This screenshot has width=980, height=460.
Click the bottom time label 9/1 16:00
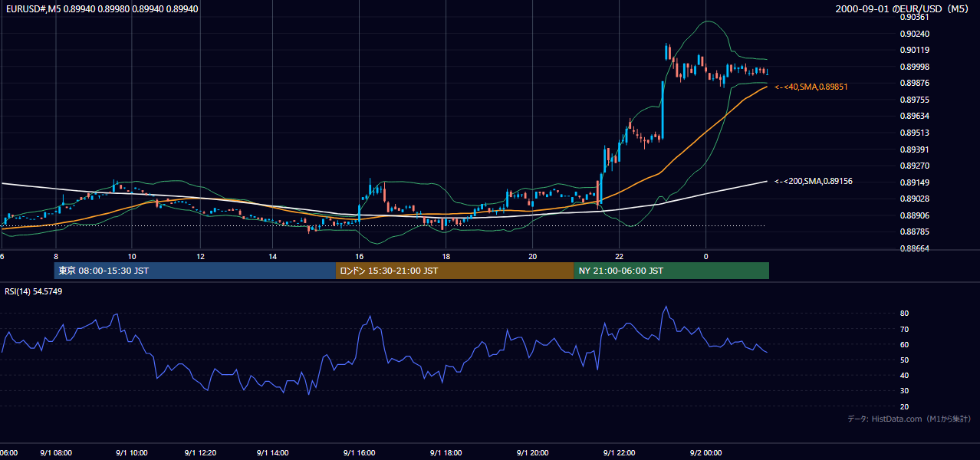pyautogui.click(x=359, y=453)
